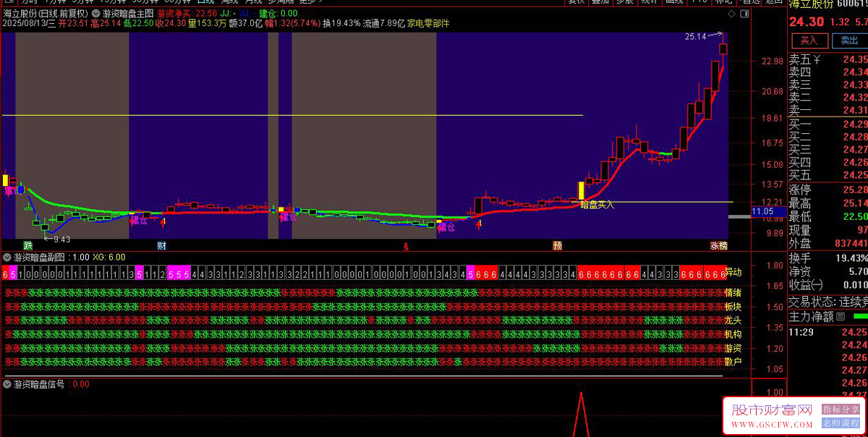Click the 建仓: 0.00 indicator value
868x437 pixels.
click(x=278, y=14)
